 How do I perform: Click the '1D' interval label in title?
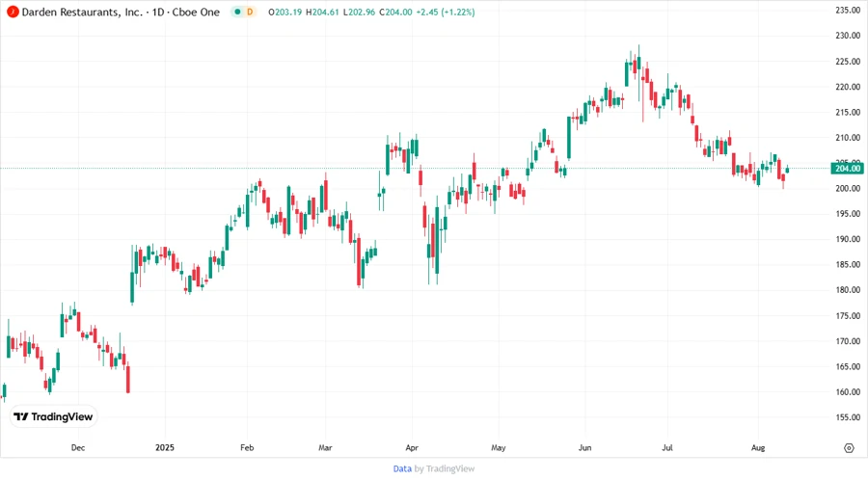pyautogui.click(x=158, y=12)
